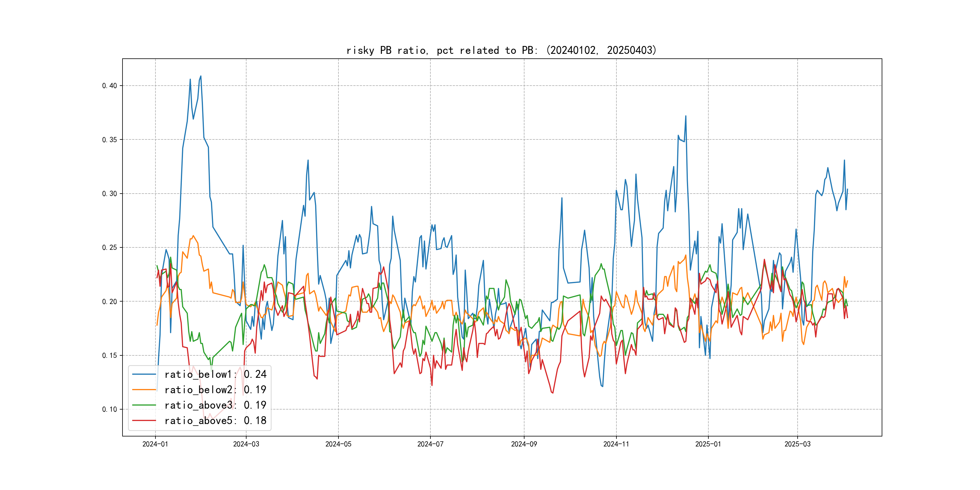Click the 2025-03 x-axis tick label
The image size is (980, 490).
click(x=797, y=444)
